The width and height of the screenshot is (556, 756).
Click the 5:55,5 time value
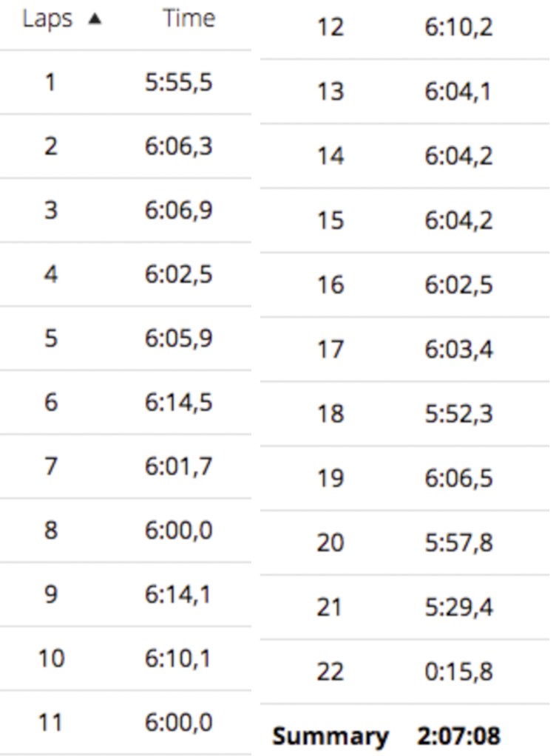tap(179, 82)
